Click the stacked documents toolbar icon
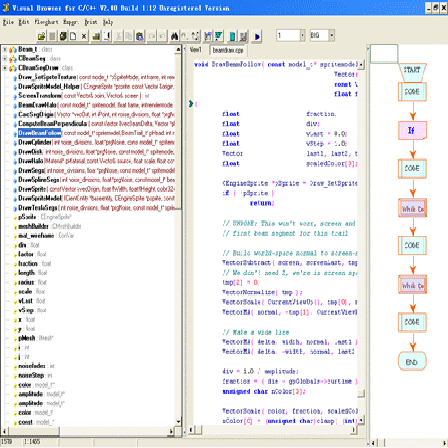 [63, 36]
